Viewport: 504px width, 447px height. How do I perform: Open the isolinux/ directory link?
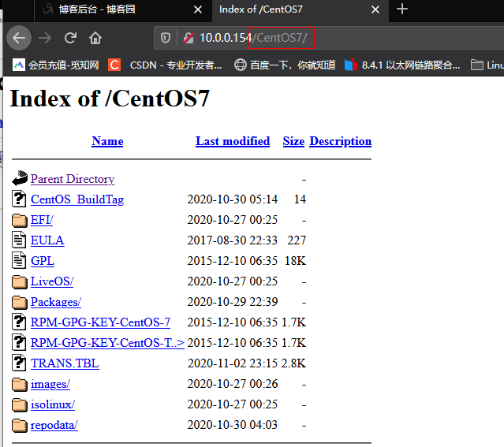[x=53, y=404]
